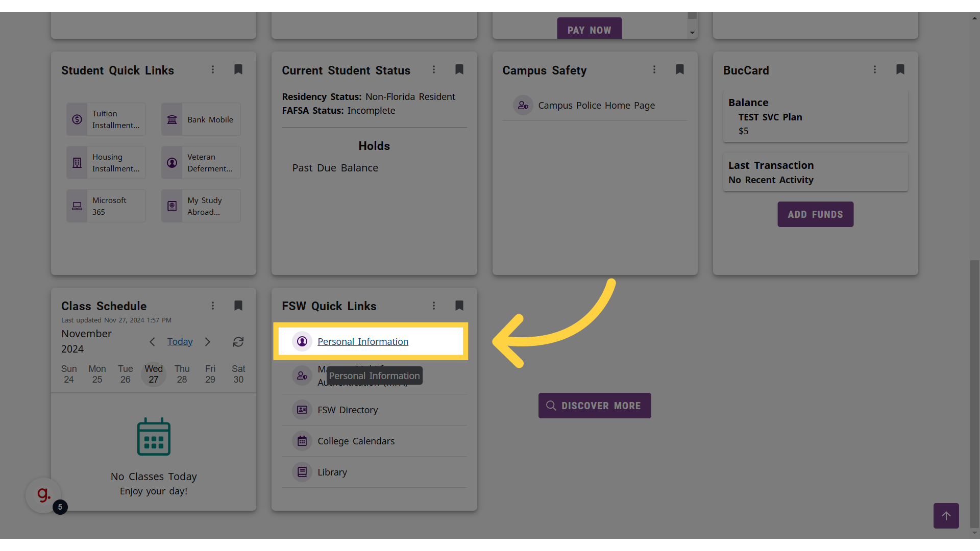The height and width of the screenshot is (551, 980).
Task: Open the My Study Abroad quick link
Action: tap(201, 206)
